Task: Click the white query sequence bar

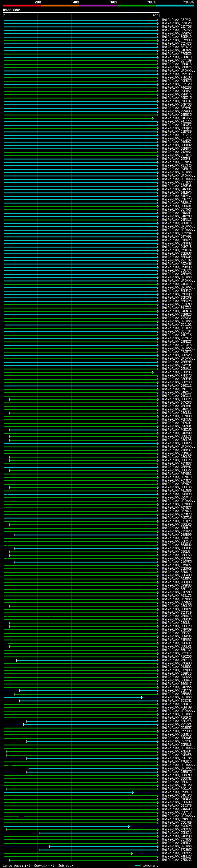Action: [x=81, y=13]
